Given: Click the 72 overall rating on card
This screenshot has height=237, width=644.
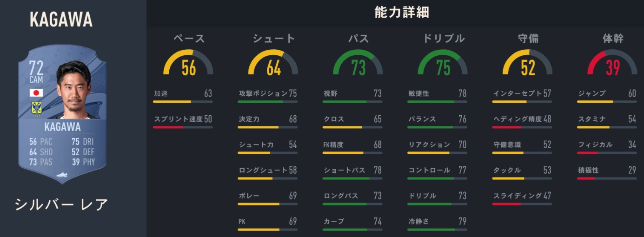Looking at the screenshot, I should [x=36, y=68].
